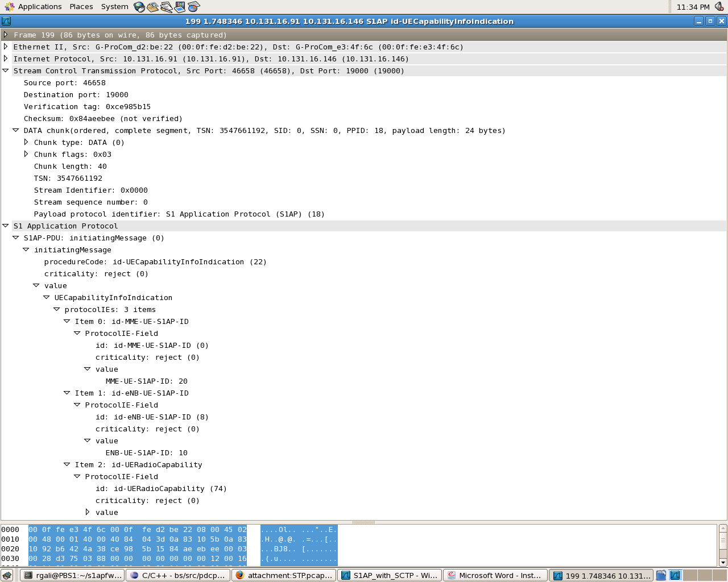Viewport: 728px width, 582px height.
Task: Click the hex pane scrollbar down arrow
Action: (723, 562)
